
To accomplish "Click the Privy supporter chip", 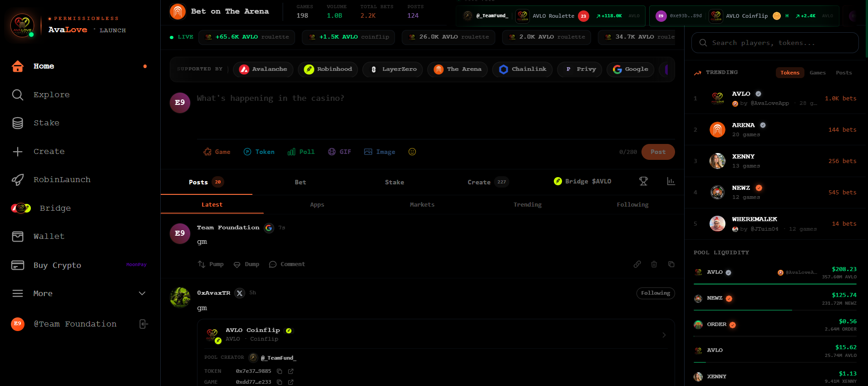I will [x=580, y=69].
